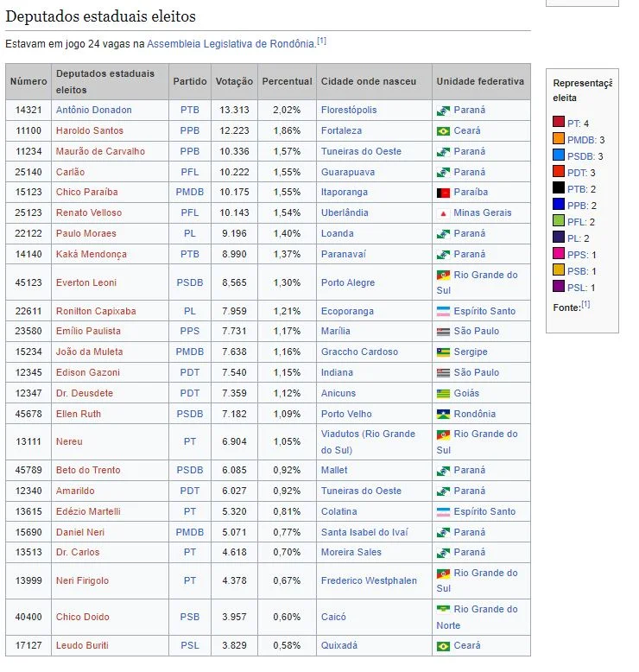Screen dimensions: 639x672
Task: Go to the Uberlândia city link
Action: 344,213
